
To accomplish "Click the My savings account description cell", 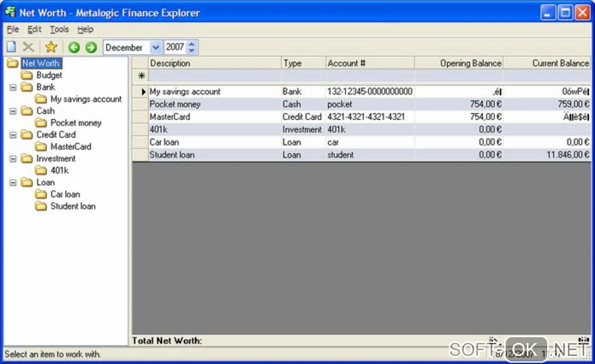I will pyautogui.click(x=215, y=92).
